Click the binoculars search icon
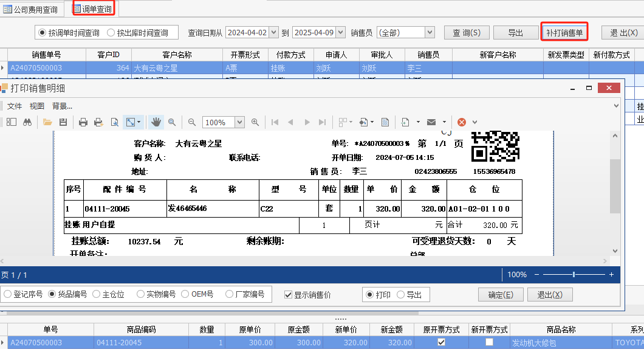Screen dimensions: 644x355 point(27,122)
